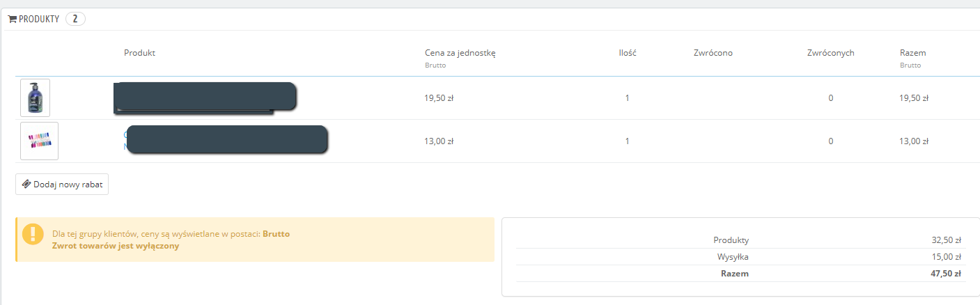Open the first product's redacted name link

point(204,97)
